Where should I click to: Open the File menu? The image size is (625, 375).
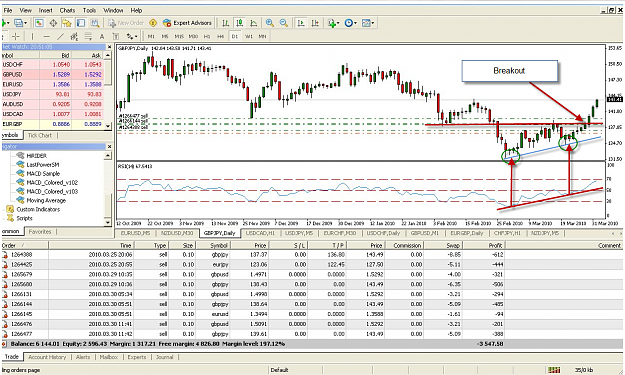8,10
